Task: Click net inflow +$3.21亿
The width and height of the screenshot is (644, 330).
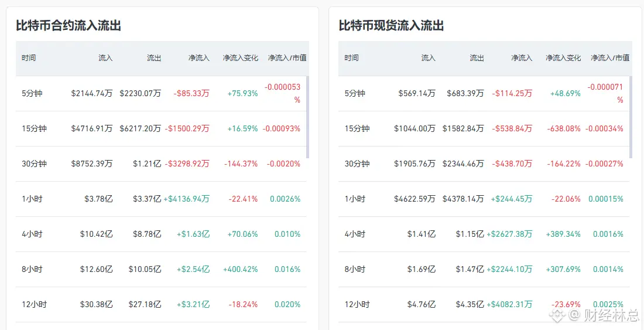Action: pyautogui.click(x=193, y=305)
